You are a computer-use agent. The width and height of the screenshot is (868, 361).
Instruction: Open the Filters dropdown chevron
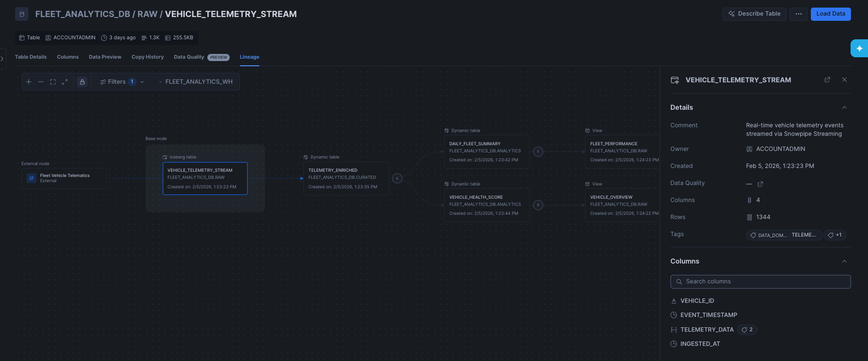coord(141,81)
